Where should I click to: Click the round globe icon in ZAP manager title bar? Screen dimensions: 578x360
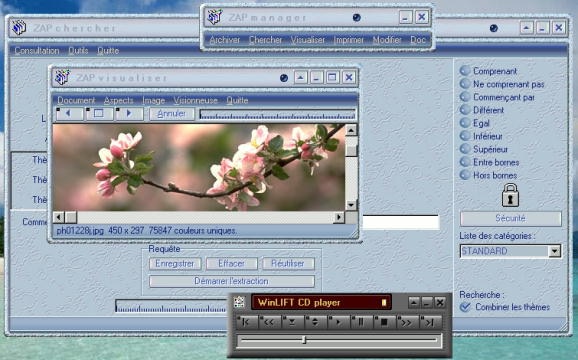click(356, 17)
